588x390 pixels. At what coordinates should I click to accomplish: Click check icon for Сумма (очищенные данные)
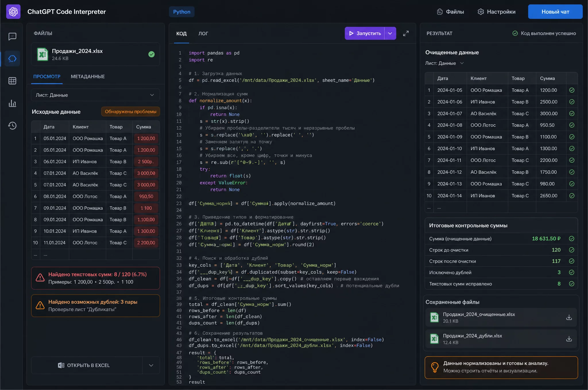[571, 239]
